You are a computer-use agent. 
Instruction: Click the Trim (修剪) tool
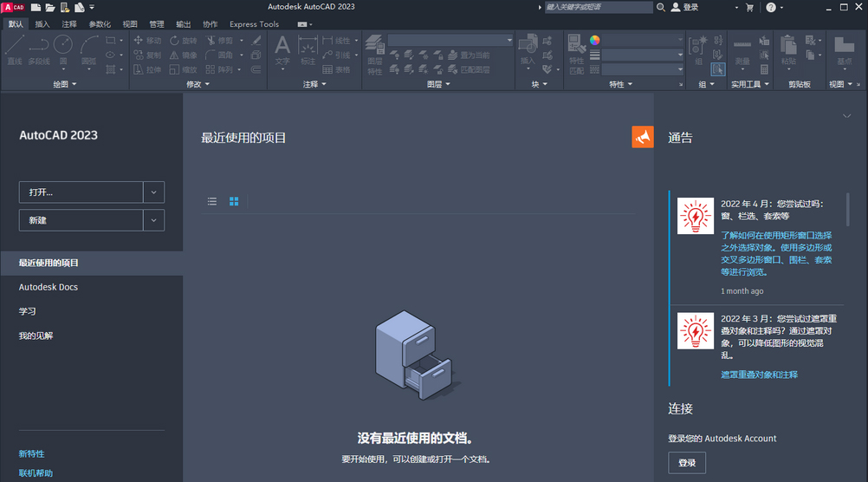click(220, 41)
